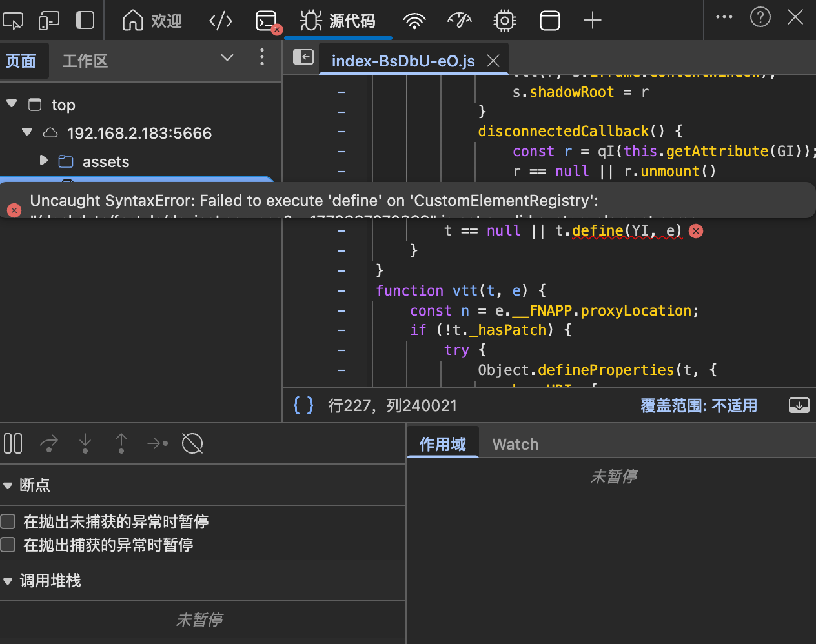816x644 pixels.
Task: Toggle device emulation mode icon
Action: [49, 21]
